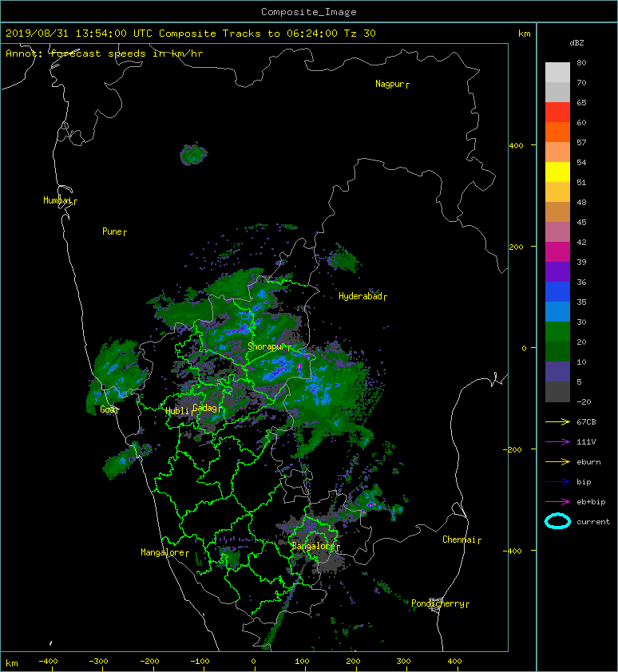Click the dBZ scale heading
Screen dimensions: 618x672
click(576, 43)
